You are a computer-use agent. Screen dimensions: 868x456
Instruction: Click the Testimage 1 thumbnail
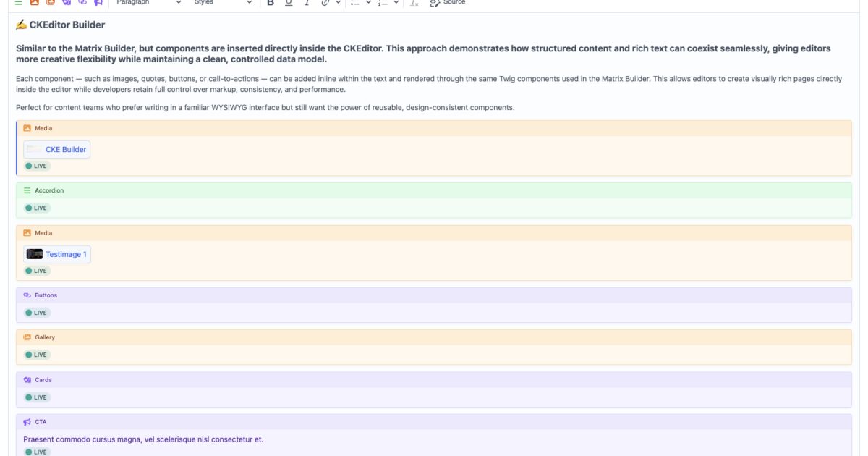click(35, 254)
